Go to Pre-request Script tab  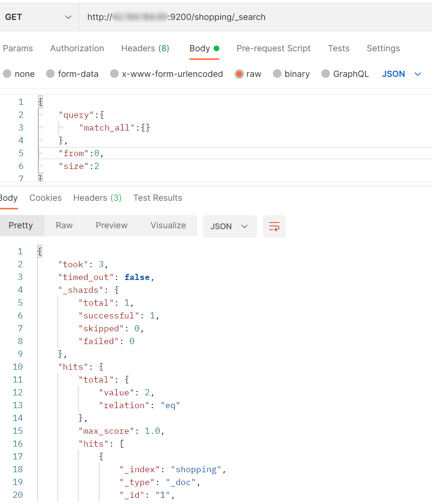pyautogui.click(x=273, y=48)
